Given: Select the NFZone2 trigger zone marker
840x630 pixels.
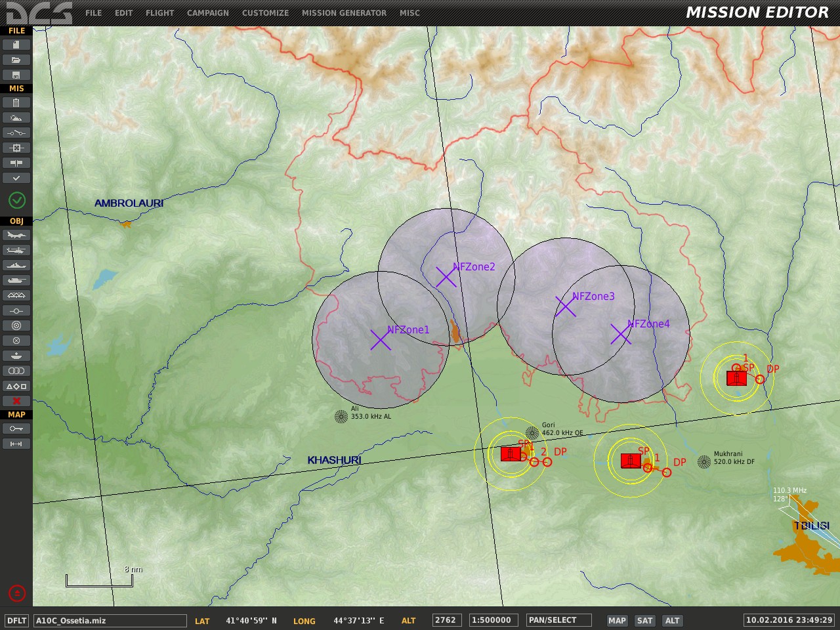Looking at the screenshot, I should 446,277.
